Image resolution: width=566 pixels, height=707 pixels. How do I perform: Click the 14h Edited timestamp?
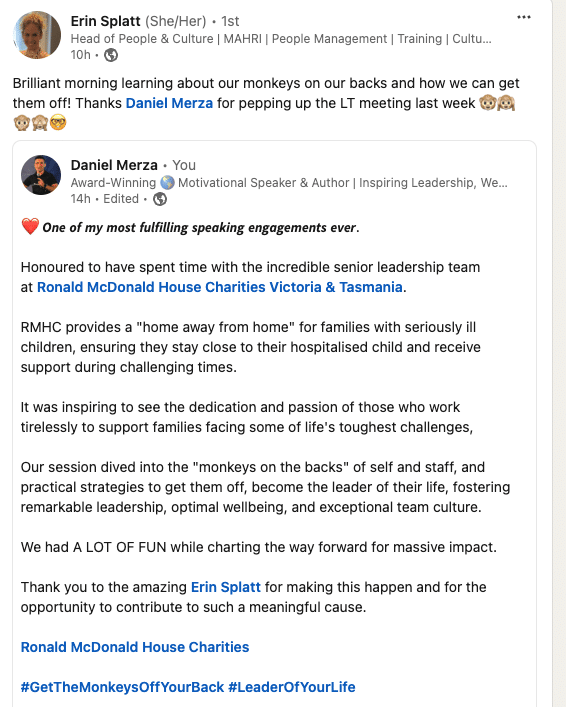click(105, 199)
